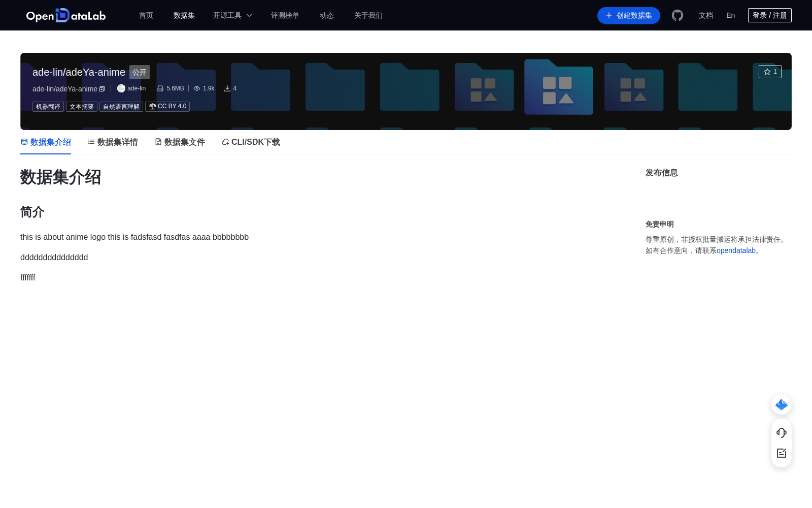
Task: Click the 5.6MB storage size icon
Action: pyautogui.click(x=160, y=88)
